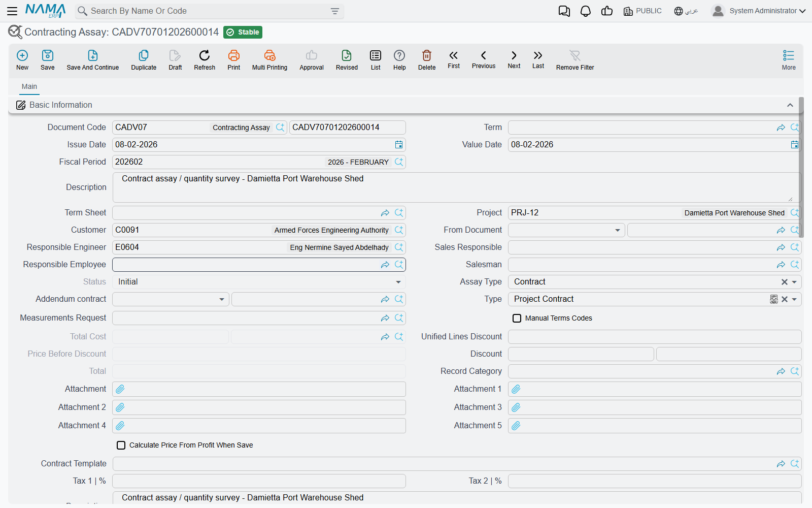Enable Calculate Price From Profit When Save

121,446
